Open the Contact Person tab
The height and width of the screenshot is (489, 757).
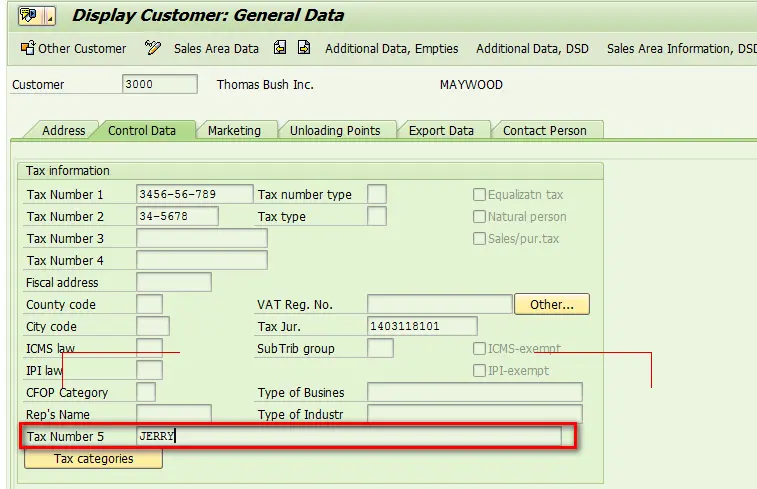545,130
